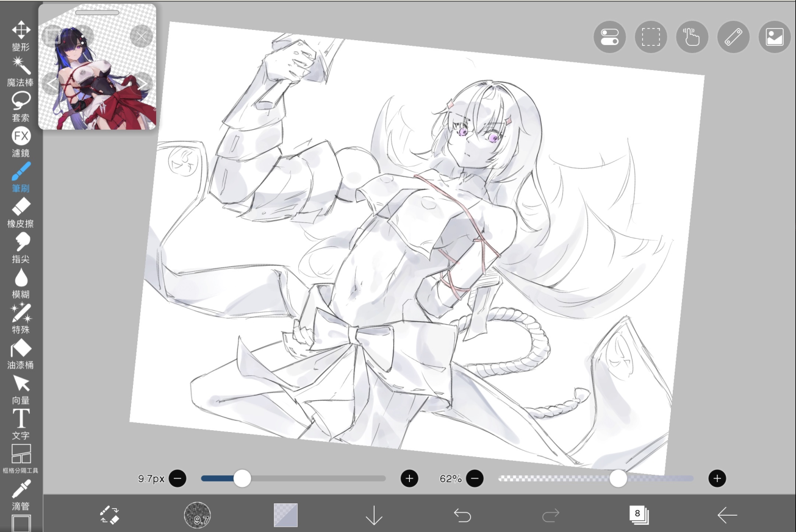Hide the toolbar with the down arrow

[374, 516]
